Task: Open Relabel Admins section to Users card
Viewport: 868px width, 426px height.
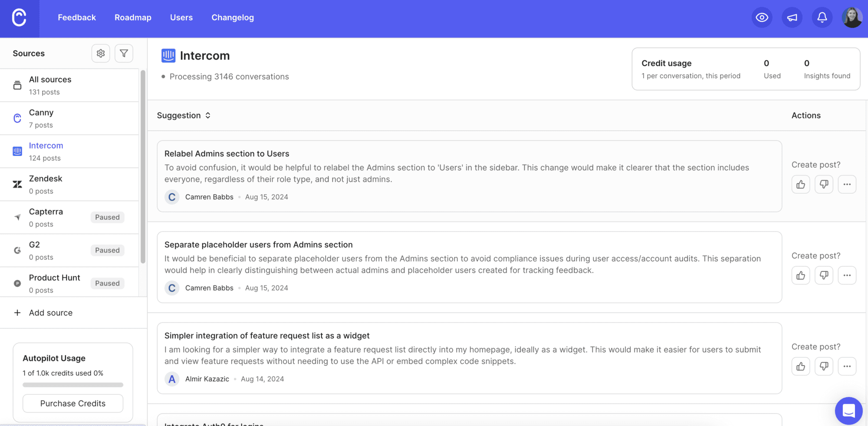Action: 469,176
